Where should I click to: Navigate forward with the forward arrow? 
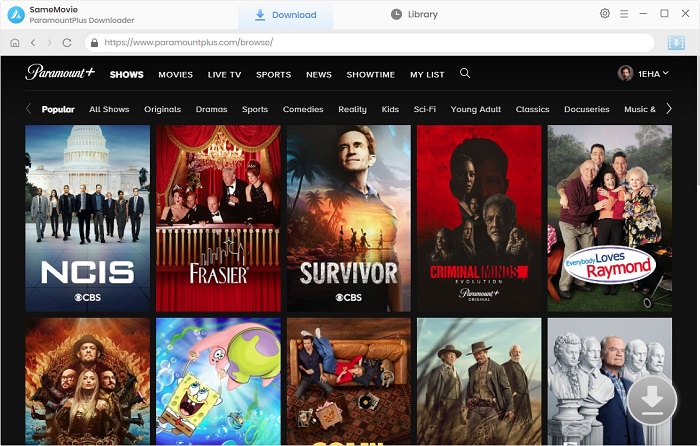pyautogui.click(x=49, y=43)
